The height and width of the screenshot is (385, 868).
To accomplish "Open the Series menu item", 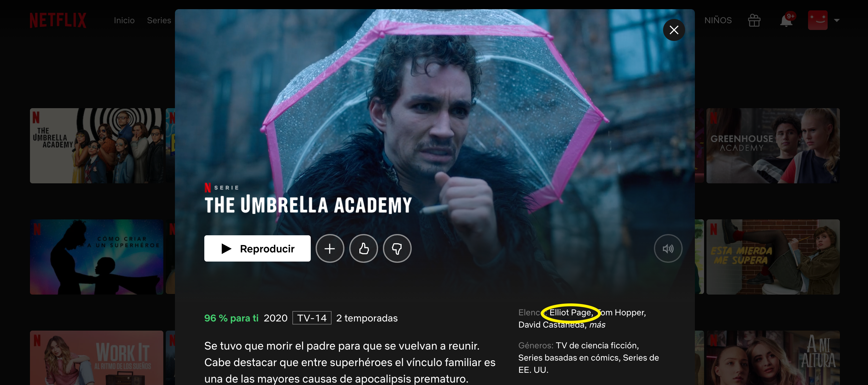I will click(159, 20).
